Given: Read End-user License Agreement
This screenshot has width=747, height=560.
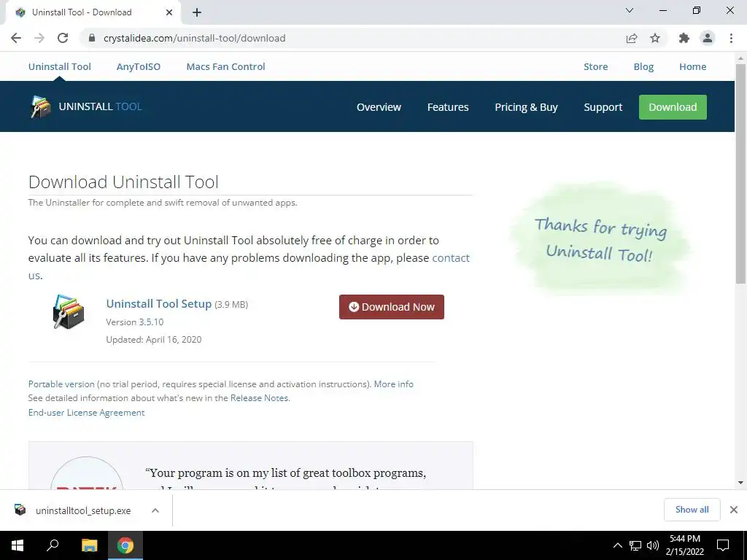Looking at the screenshot, I should pyautogui.click(x=86, y=413).
